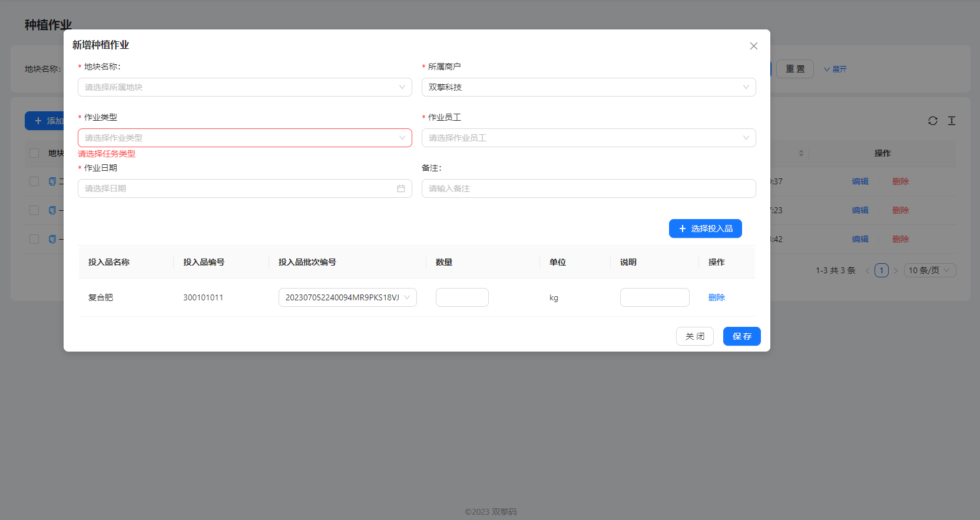Toggle the select-all header checkbox

[x=34, y=153]
